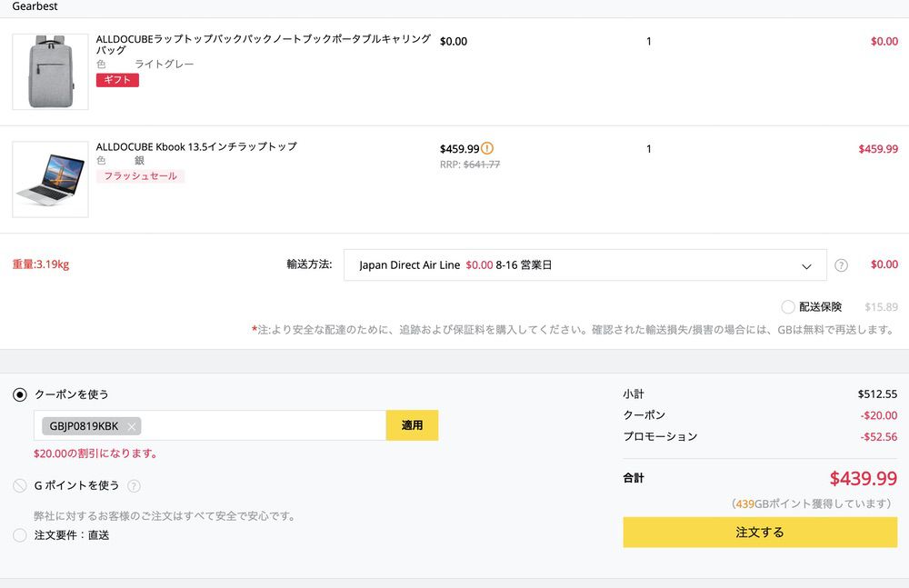The image size is (909, 588).
Task: Click the yellow place order button
Action: [759, 533]
